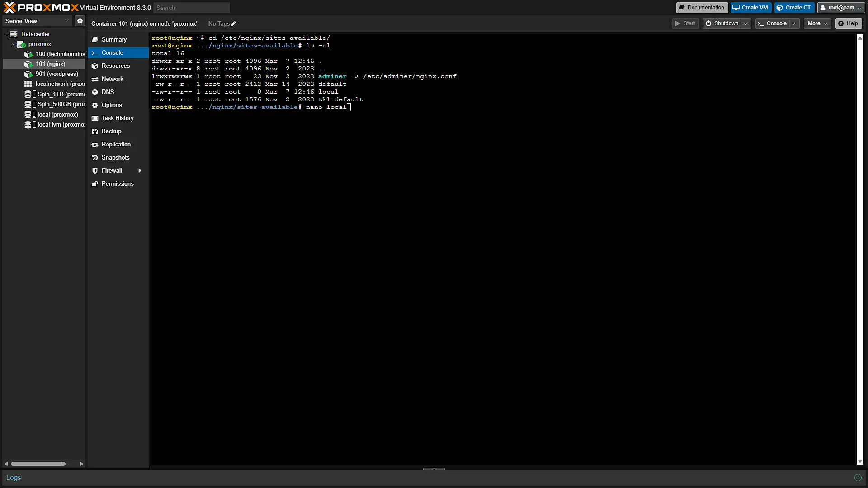868x488 pixels.
Task: Click the Create VM button
Action: (750, 8)
